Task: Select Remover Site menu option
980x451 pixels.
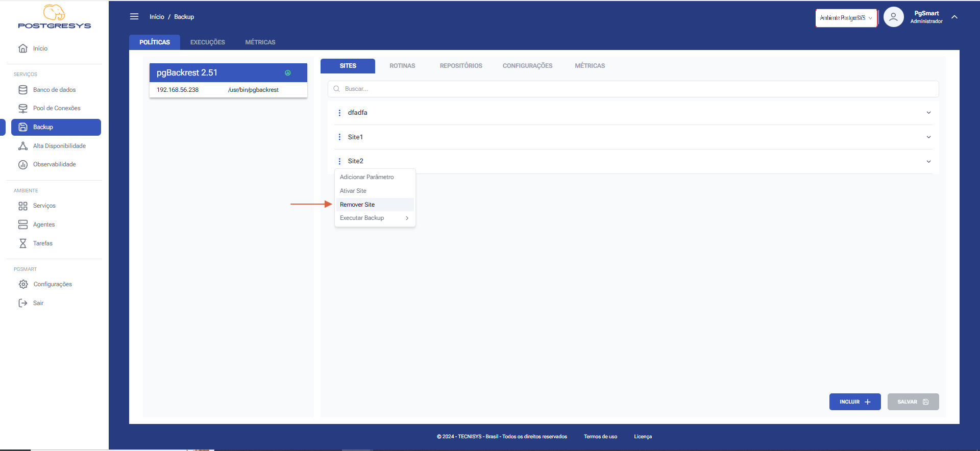Action: coord(374,205)
